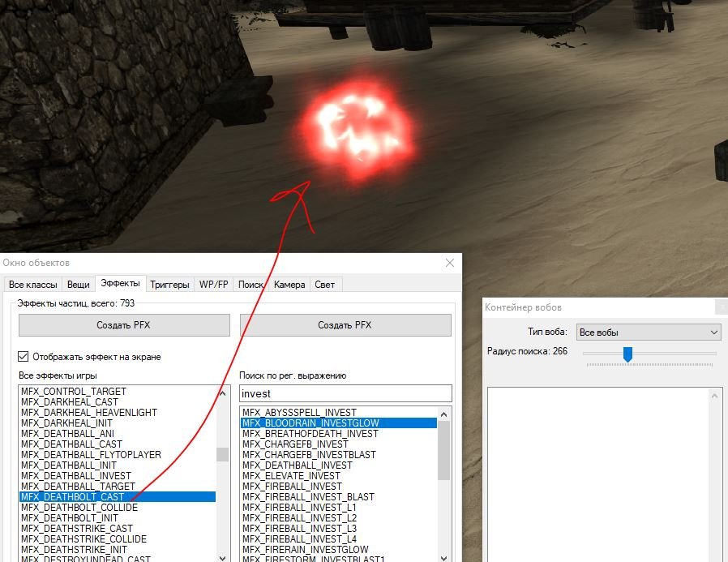Switch to the Камера tab
Image resolution: width=728 pixels, height=562 pixels.
pyautogui.click(x=289, y=285)
